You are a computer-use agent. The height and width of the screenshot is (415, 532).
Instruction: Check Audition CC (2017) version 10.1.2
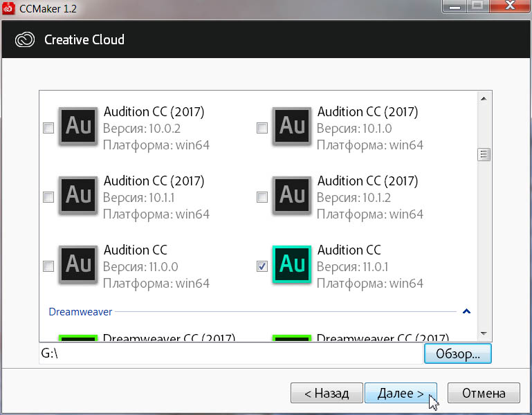pyautogui.click(x=262, y=197)
